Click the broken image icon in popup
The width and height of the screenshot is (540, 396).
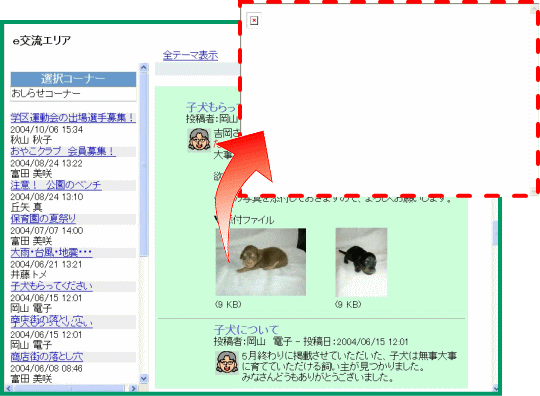[x=254, y=21]
